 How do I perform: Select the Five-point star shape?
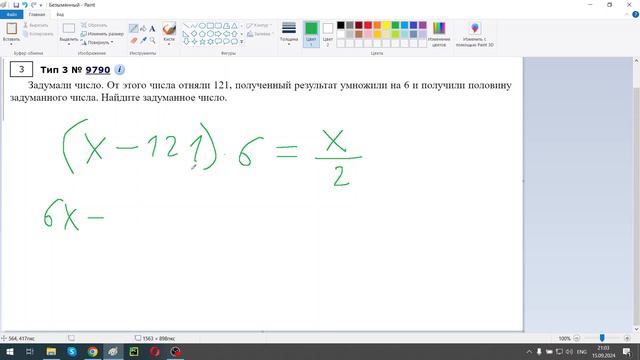pos(202,42)
